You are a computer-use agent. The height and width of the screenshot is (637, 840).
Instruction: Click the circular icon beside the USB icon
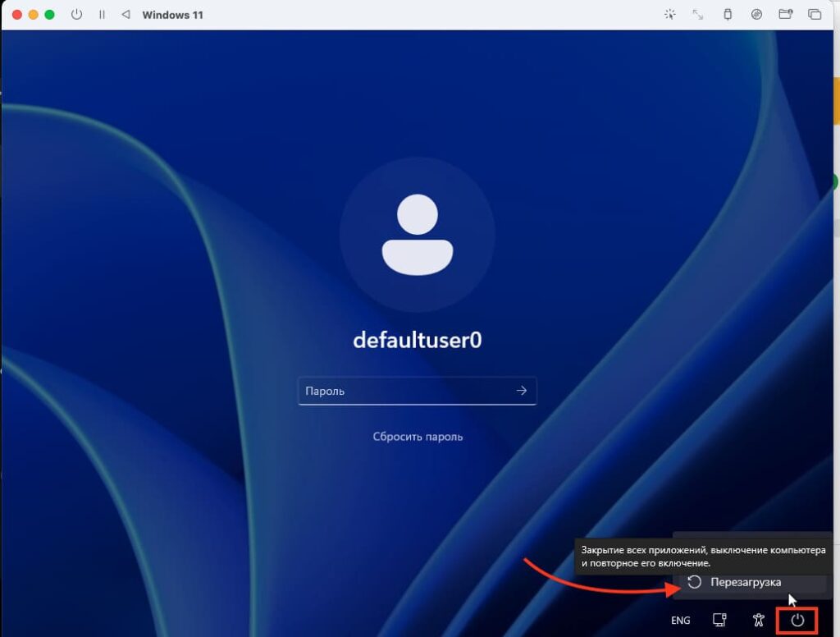[756, 15]
